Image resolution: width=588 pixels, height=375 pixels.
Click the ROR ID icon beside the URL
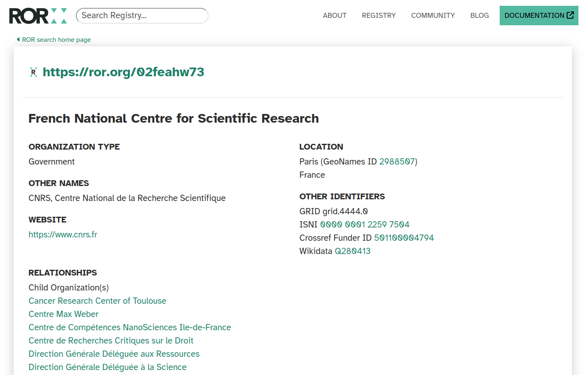[x=34, y=72]
